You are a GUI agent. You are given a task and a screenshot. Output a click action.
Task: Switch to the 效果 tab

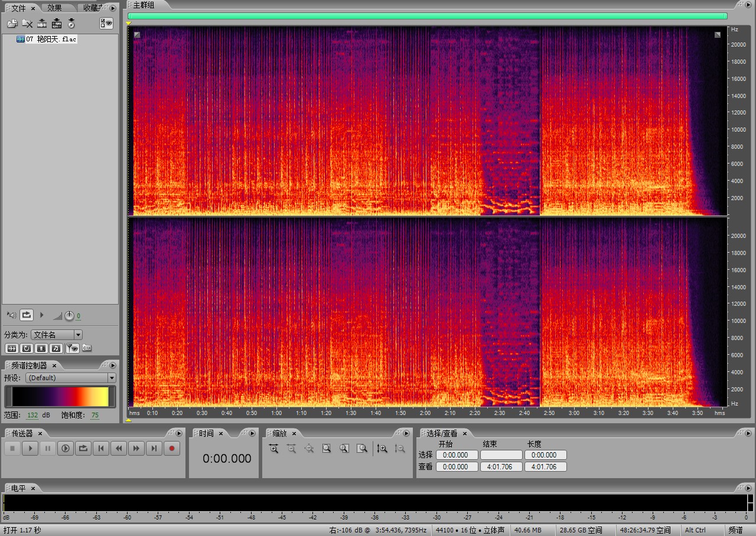tap(55, 8)
